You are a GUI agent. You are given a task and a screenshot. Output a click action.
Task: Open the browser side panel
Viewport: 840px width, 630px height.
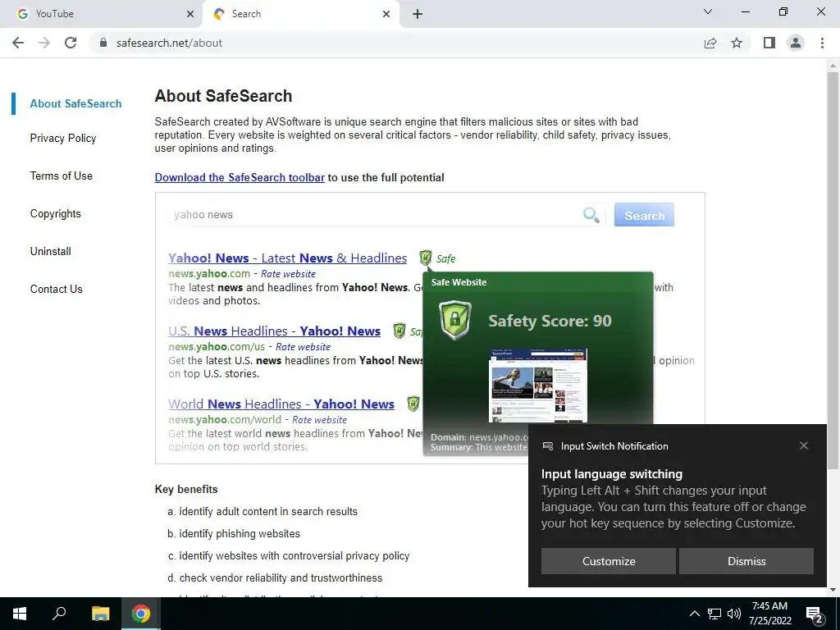point(769,43)
